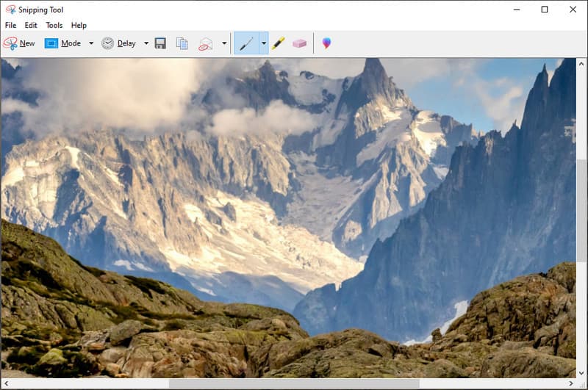Image resolution: width=588 pixels, height=390 pixels.
Task: Click the Delay clock button
Action: point(119,43)
